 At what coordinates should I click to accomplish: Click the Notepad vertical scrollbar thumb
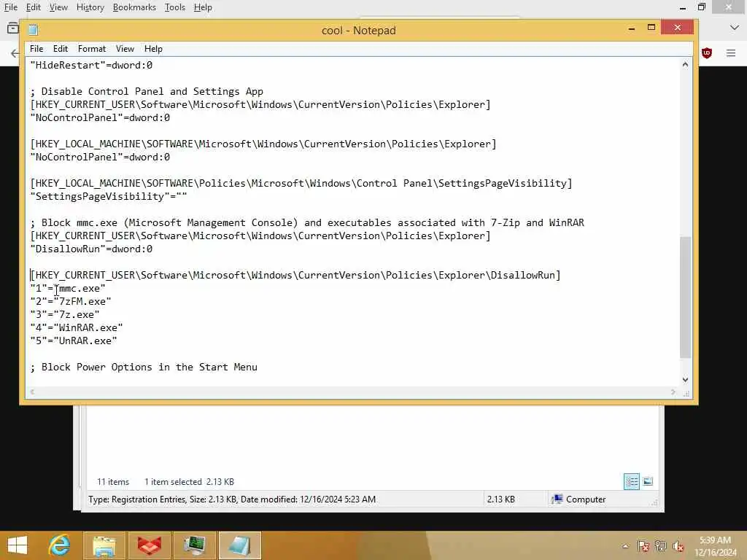point(685,297)
